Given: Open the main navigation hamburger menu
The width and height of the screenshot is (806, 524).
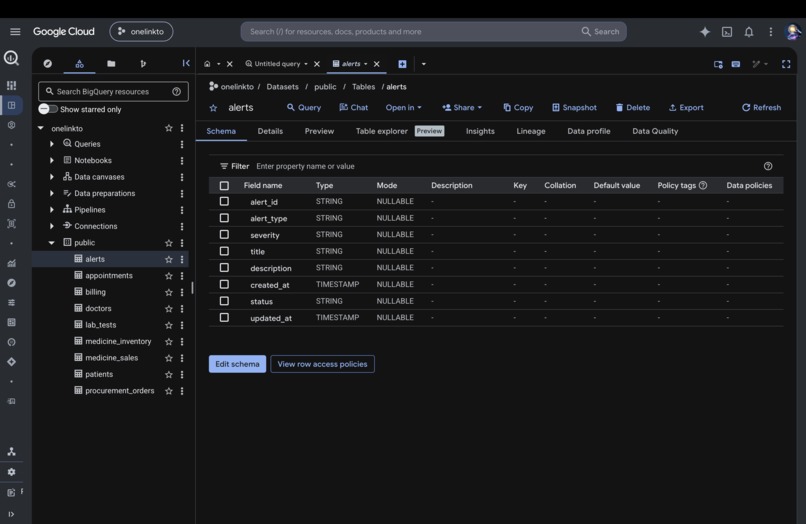Looking at the screenshot, I should [x=15, y=31].
